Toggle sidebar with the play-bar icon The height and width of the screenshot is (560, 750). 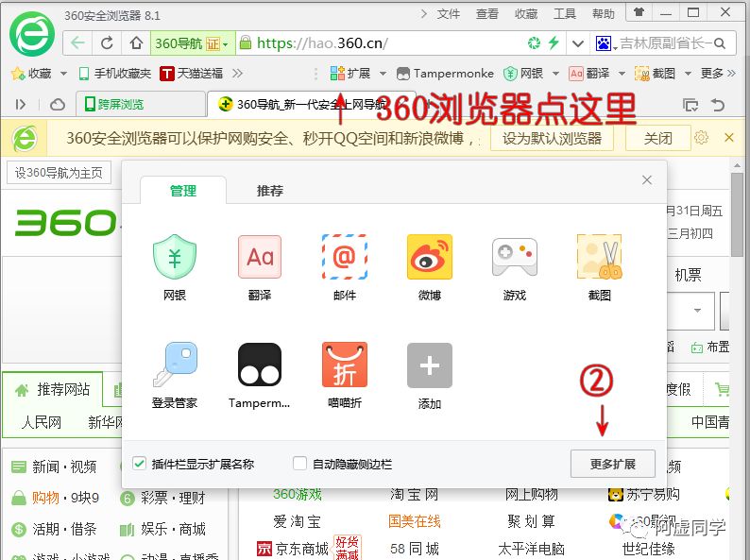21,104
